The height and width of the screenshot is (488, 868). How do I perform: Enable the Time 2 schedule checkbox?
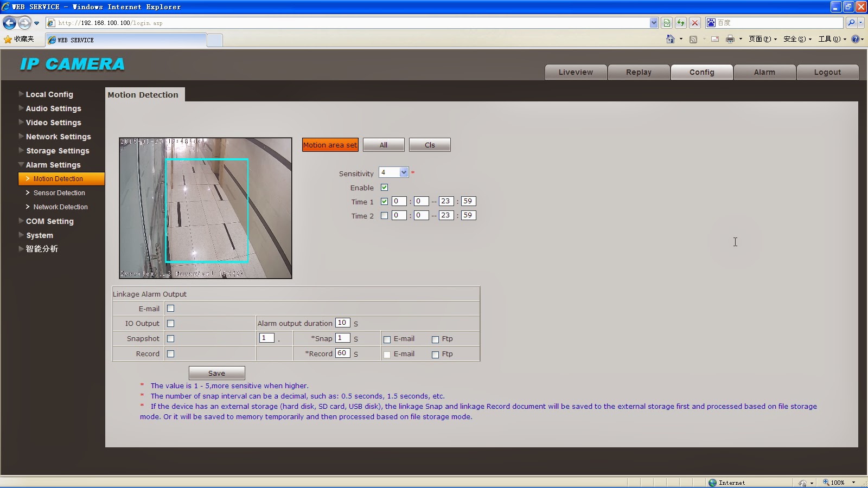click(385, 215)
